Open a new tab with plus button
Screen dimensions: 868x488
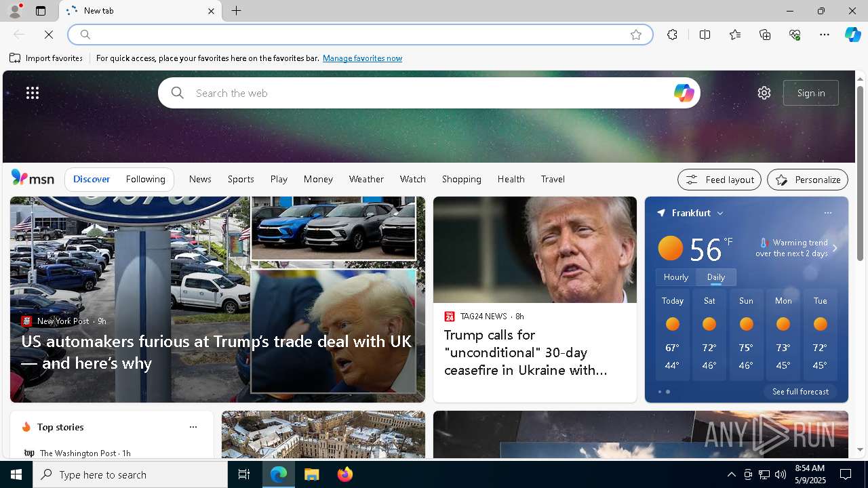coord(237,11)
